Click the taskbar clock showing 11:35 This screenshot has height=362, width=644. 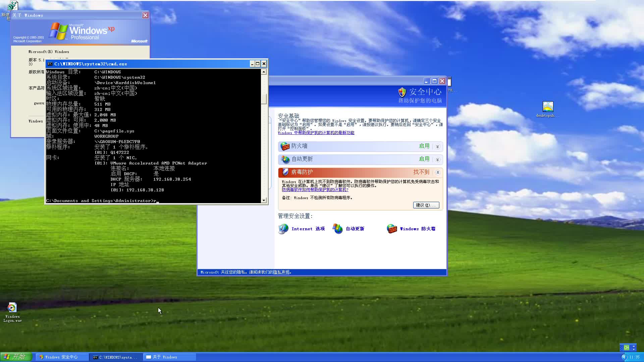[634, 357]
